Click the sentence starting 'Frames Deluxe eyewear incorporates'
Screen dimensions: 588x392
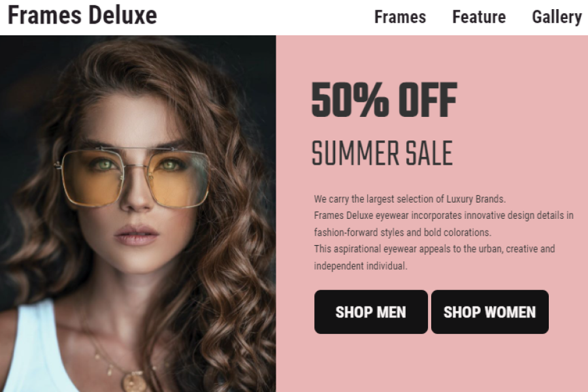444,216
